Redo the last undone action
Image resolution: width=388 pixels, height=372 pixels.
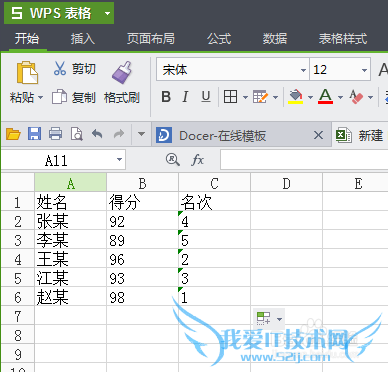[x=119, y=134]
